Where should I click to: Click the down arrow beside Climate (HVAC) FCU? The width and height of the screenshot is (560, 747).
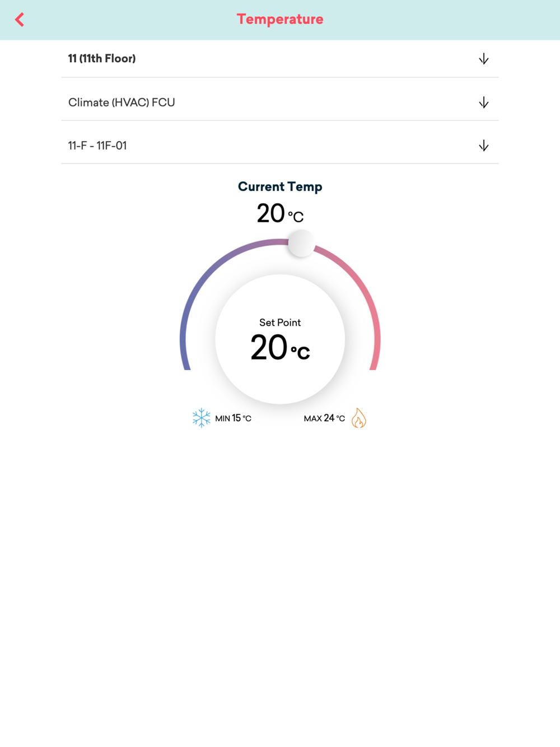[x=484, y=102]
